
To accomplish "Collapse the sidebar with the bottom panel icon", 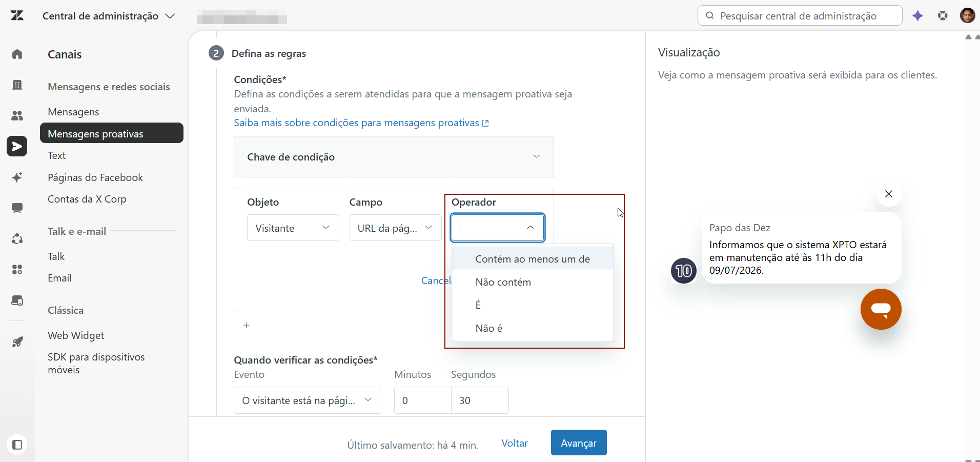I will [17, 445].
